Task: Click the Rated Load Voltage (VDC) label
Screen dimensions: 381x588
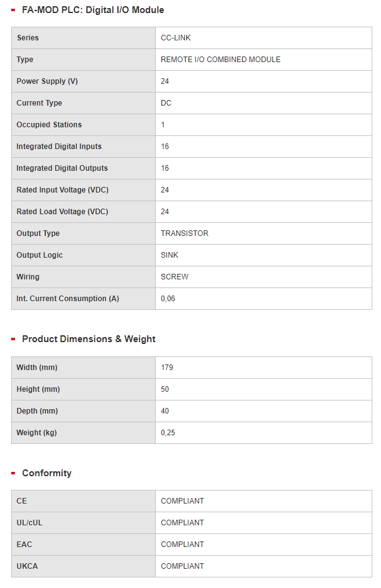Action: tap(62, 212)
